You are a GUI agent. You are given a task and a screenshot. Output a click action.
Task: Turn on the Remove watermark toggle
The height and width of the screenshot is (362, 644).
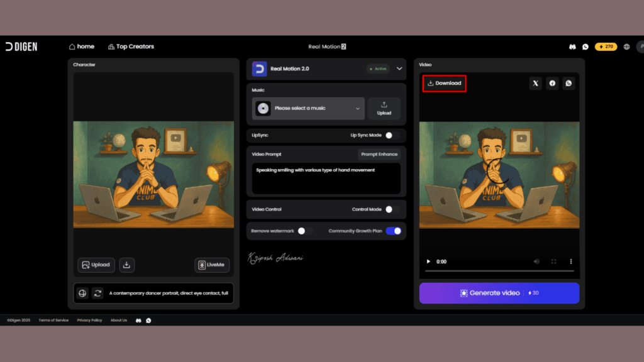point(303,231)
